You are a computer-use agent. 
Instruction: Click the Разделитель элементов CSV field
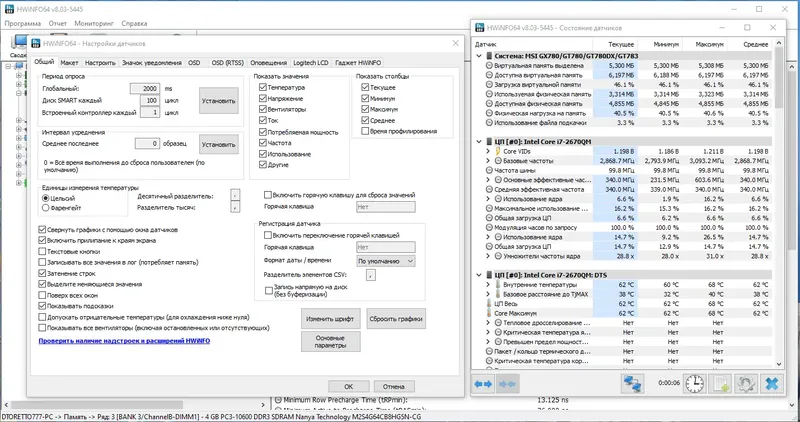(x=371, y=275)
